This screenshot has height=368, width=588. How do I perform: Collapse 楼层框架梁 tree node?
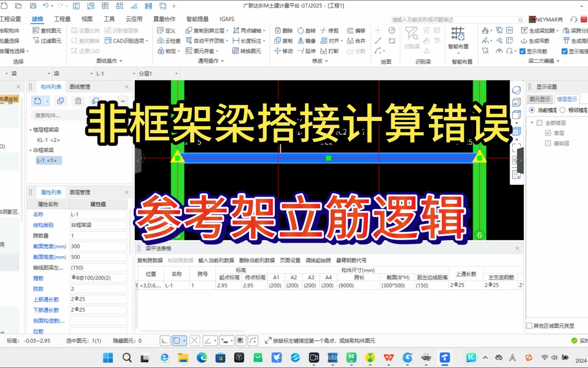coord(30,130)
